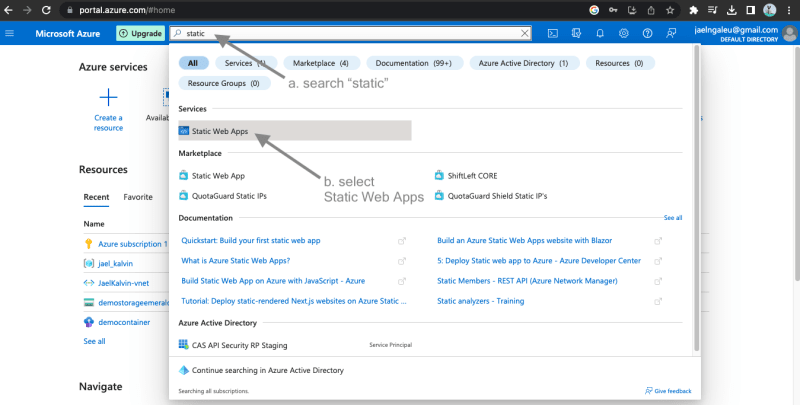800x405 pixels.
Task: Open Azure subscription 1 resource
Action: (x=133, y=244)
